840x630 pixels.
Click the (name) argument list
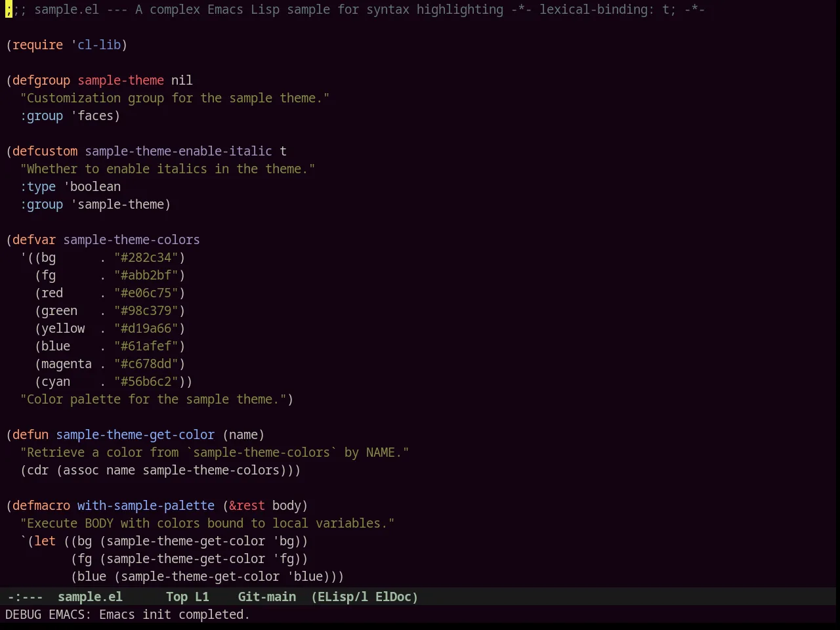[243, 434]
